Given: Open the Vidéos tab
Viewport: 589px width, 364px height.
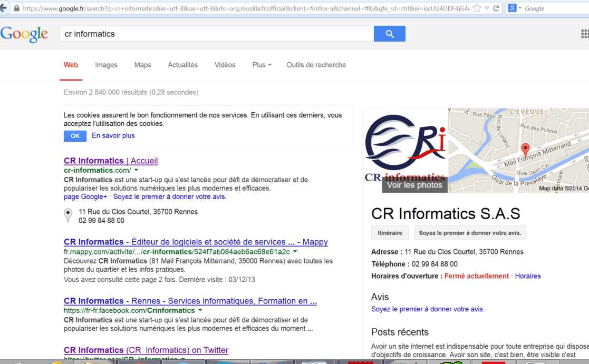Looking at the screenshot, I should (x=225, y=65).
